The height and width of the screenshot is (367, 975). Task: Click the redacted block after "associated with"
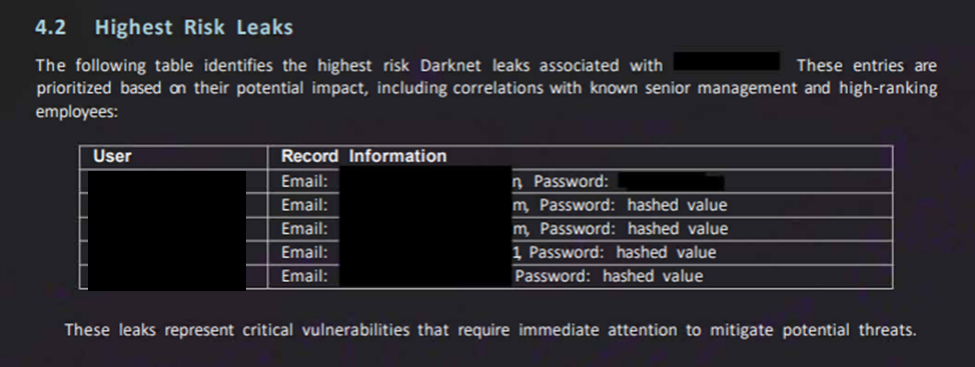[726, 61]
